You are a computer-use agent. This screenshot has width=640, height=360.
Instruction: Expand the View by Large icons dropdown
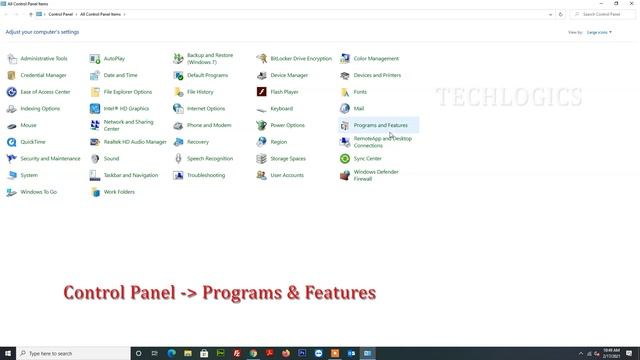click(x=599, y=32)
